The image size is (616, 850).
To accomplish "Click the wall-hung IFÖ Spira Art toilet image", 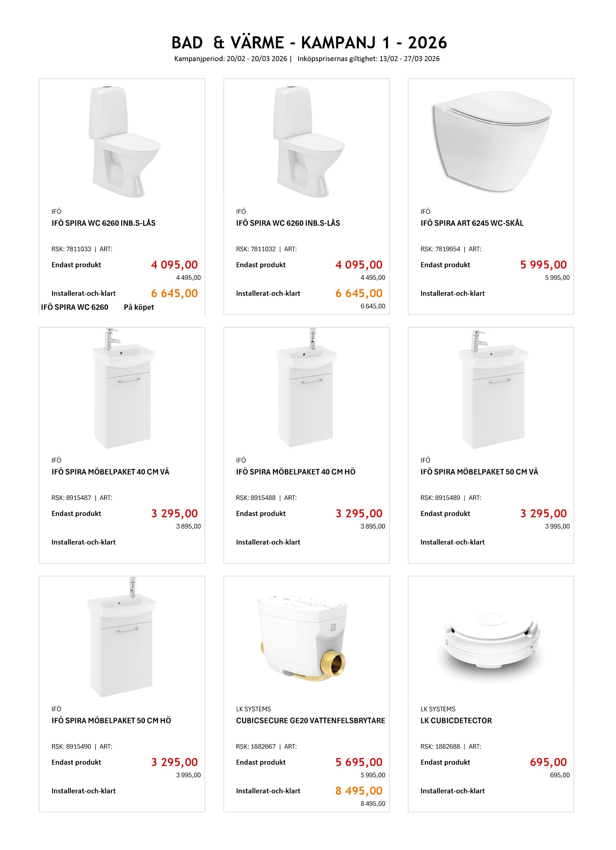I will click(x=491, y=142).
